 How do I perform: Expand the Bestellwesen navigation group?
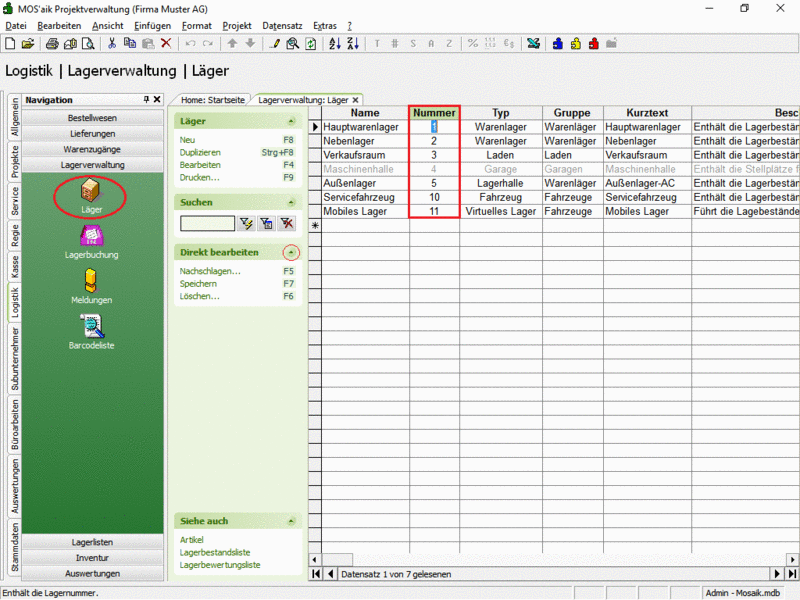(92, 118)
